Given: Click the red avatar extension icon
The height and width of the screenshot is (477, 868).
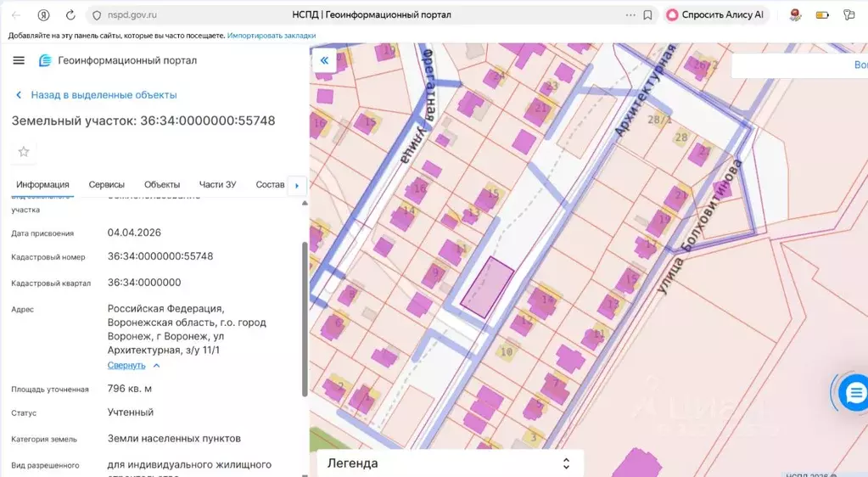Looking at the screenshot, I should [796, 15].
